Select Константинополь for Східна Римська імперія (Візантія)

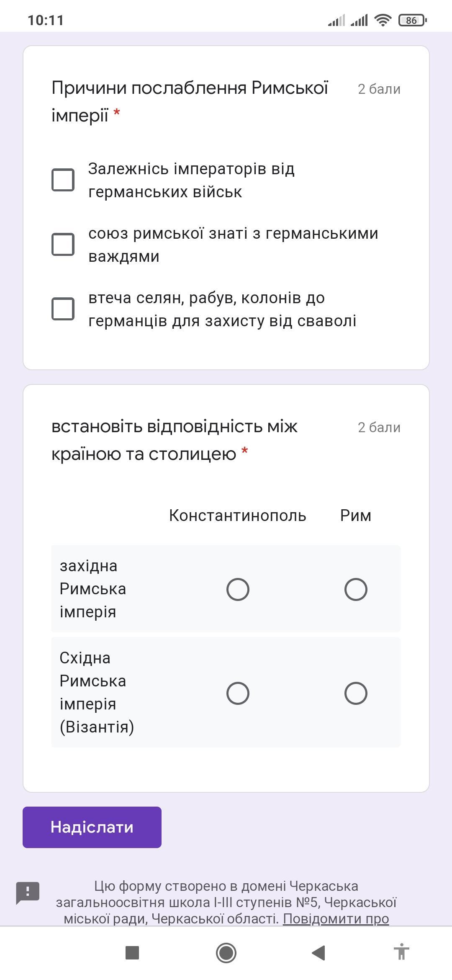(x=238, y=693)
